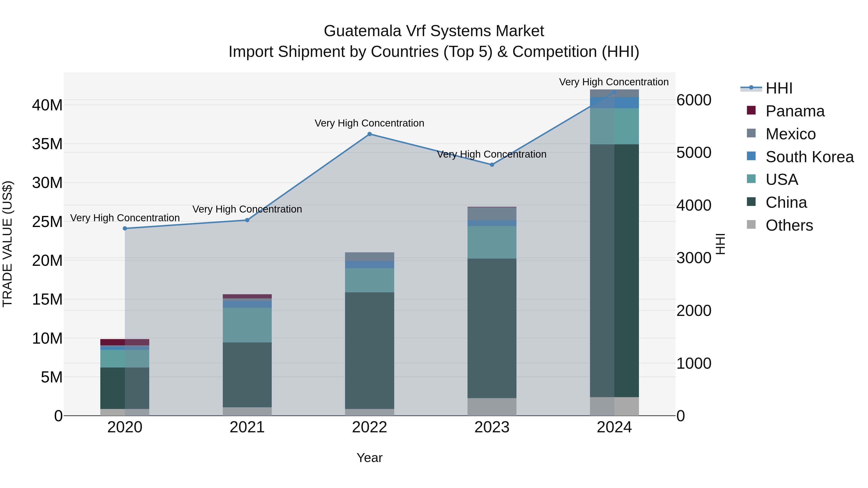Click the South Korea color swatch in legend
The image size is (868, 488).
[x=751, y=156]
